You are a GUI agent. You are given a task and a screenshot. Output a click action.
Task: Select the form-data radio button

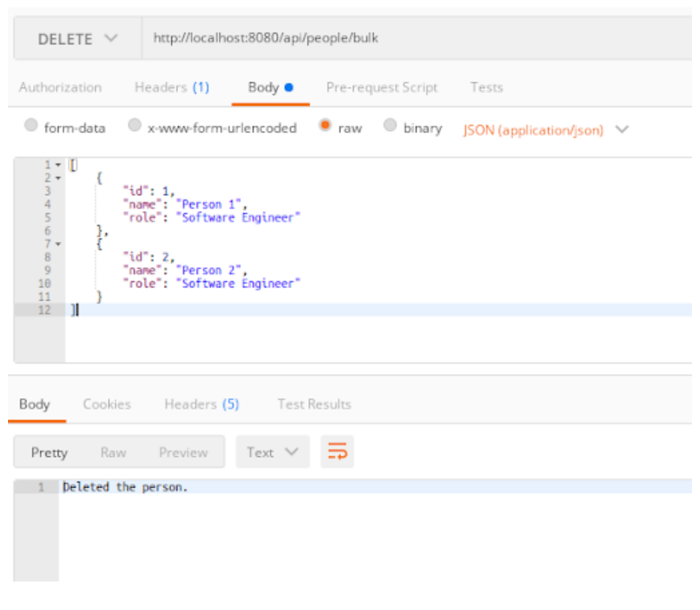point(31,126)
